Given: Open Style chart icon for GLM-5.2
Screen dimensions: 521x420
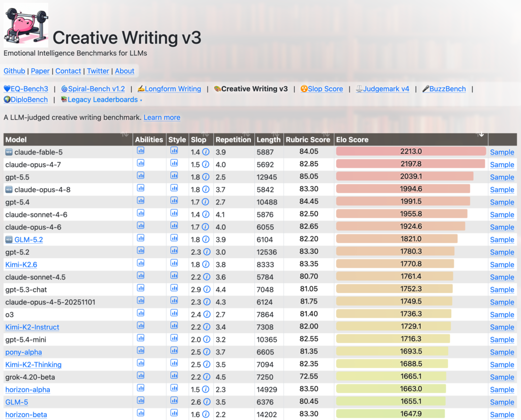Looking at the screenshot, I should (174, 238).
